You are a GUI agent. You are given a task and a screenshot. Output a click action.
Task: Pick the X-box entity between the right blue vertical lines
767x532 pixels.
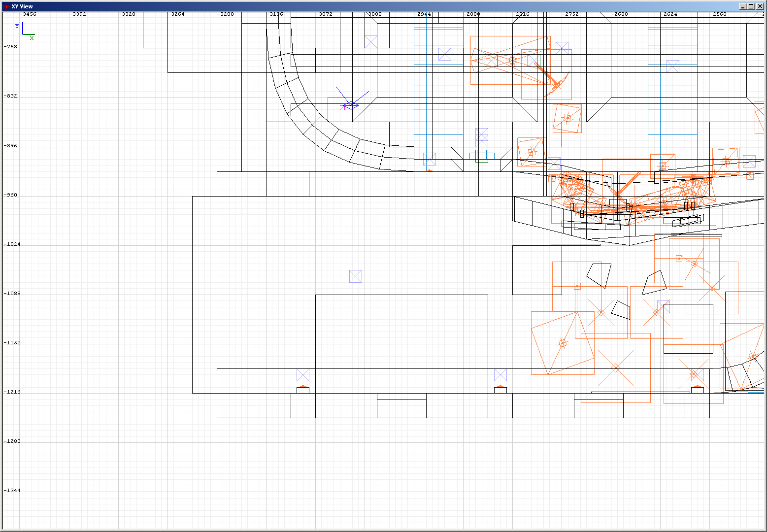pos(673,66)
